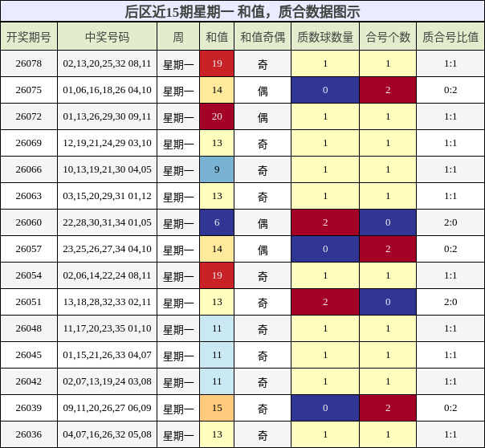Click red sum value 19 in row 26078
This screenshot has height=448, width=485.
tap(217, 63)
